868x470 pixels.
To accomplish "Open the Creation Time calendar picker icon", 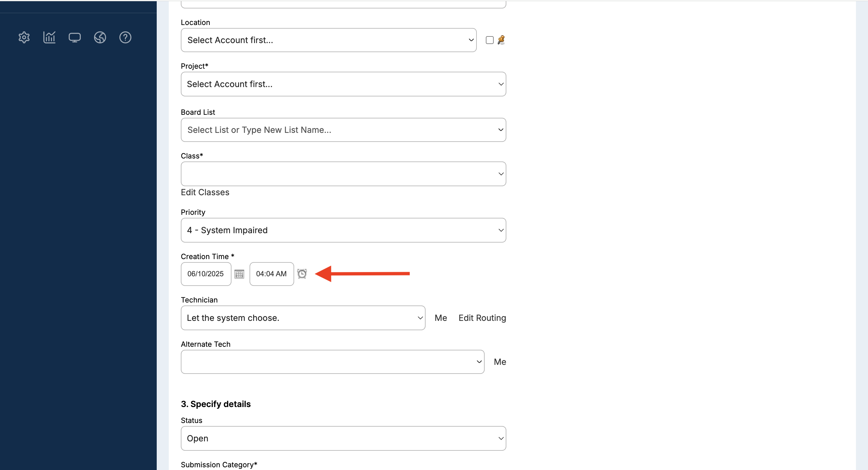I will (x=239, y=274).
